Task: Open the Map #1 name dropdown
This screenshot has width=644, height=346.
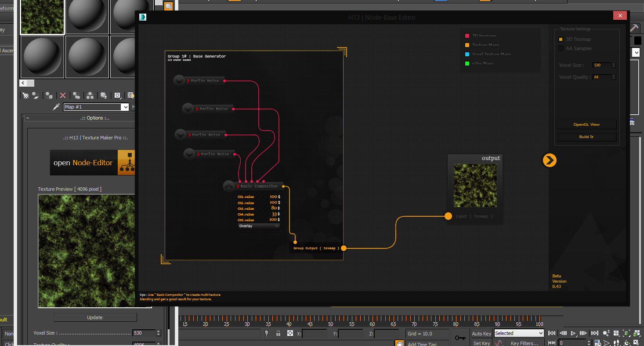Action: pos(125,107)
